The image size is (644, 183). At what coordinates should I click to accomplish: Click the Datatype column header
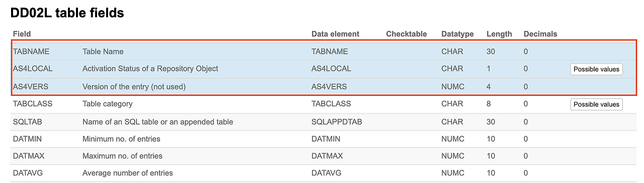tap(457, 34)
